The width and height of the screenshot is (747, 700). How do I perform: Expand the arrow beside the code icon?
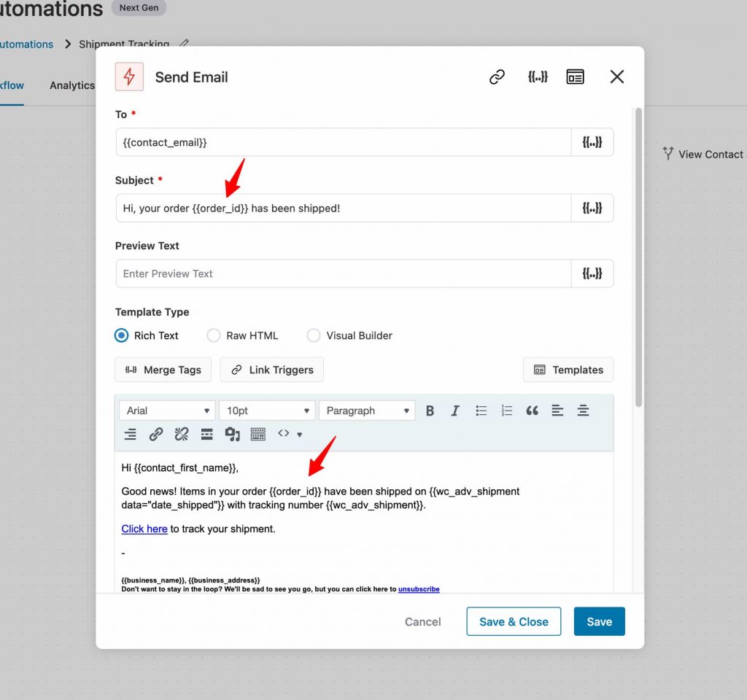[300, 435]
